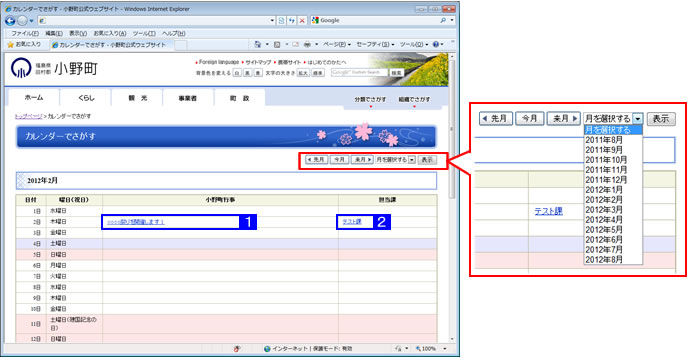Click the Feeds icon in command bar
Viewport: 691px width, 364px height.
pos(277,45)
